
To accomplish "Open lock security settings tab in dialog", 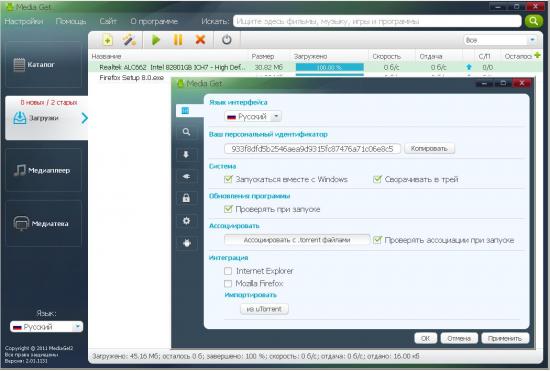I will [186, 198].
